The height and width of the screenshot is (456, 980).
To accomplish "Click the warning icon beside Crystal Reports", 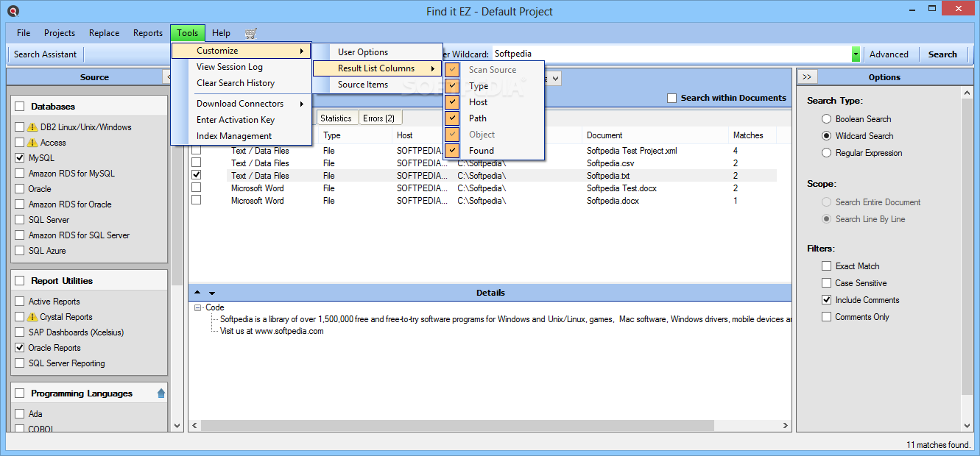I will click(x=32, y=317).
